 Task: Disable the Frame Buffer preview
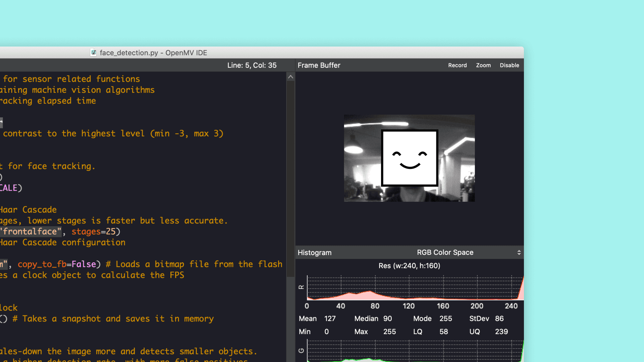[509, 65]
